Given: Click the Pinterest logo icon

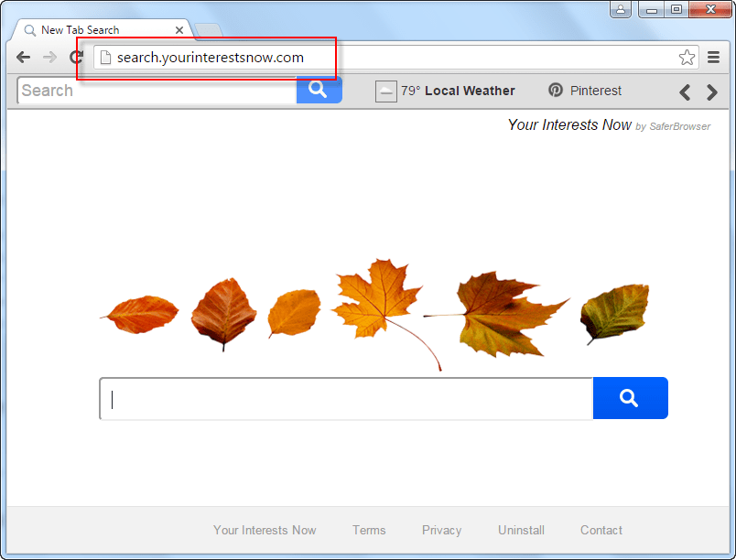Looking at the screenshot, I should (x=556, y=90).
